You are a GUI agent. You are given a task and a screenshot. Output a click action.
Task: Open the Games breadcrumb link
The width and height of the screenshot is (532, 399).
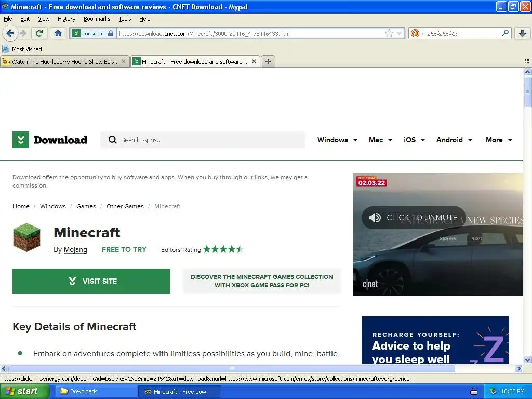tap(86, 206)
